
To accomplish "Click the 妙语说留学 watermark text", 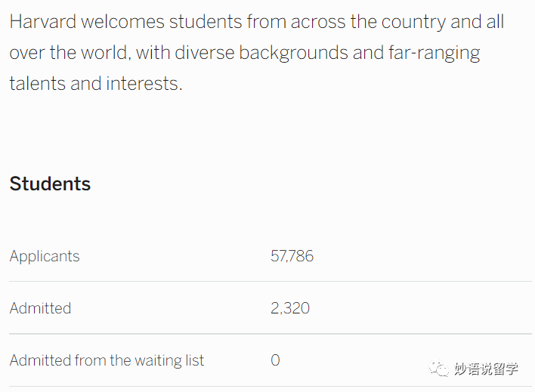I will point(486,369).
